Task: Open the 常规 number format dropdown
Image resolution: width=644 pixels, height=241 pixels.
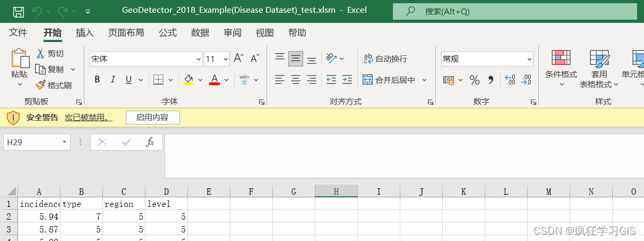Action: (529, 59)
